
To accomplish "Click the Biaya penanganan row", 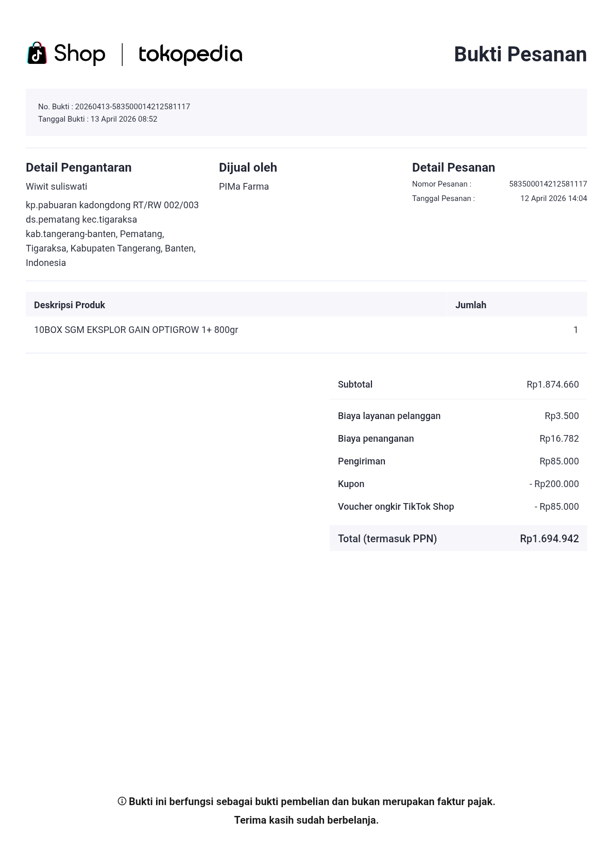I will [x=458, y=439].
